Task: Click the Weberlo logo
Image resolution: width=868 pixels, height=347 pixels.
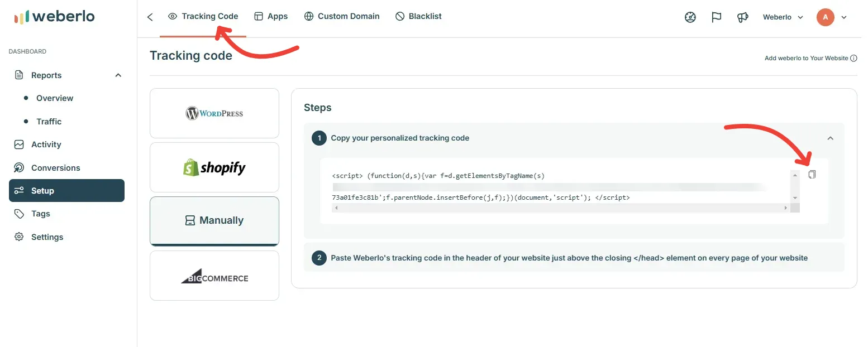Action: pyautogui.click(x=55, y=17)
